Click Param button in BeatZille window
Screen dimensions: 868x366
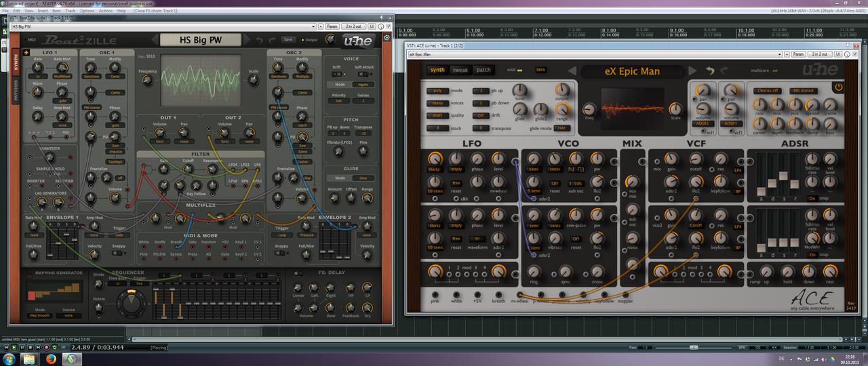click(x=332, y=27)
